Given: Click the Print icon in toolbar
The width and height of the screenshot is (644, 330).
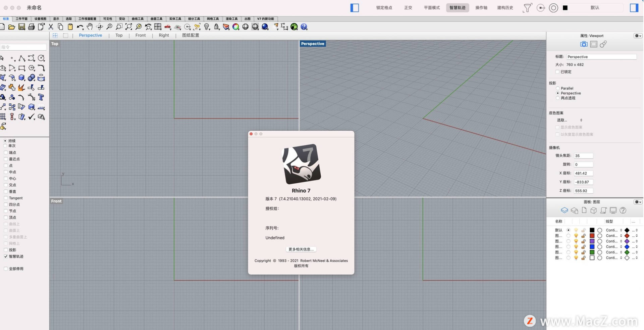Looking at the screenshot, I should pyautogui.click(x=31, y=27).
